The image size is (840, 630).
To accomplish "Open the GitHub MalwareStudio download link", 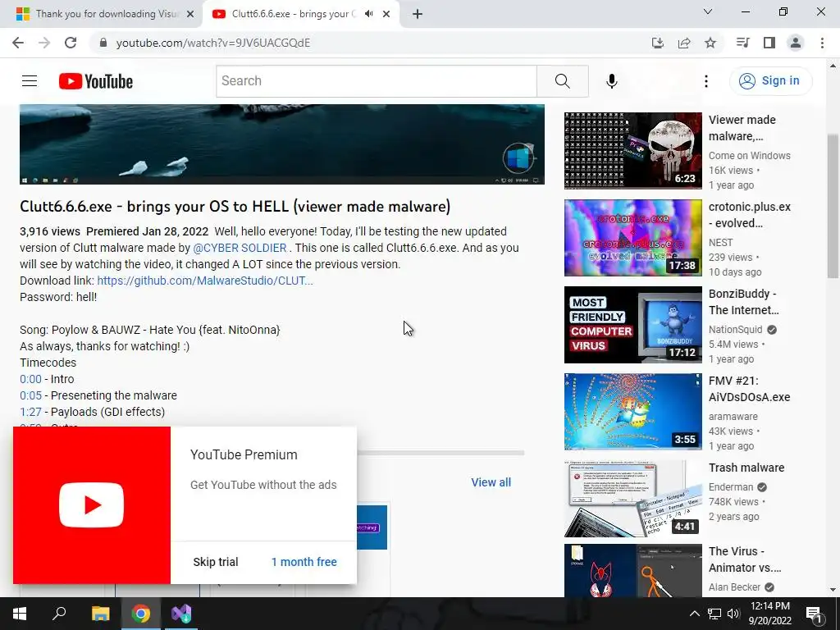I will tap(204, 281).
